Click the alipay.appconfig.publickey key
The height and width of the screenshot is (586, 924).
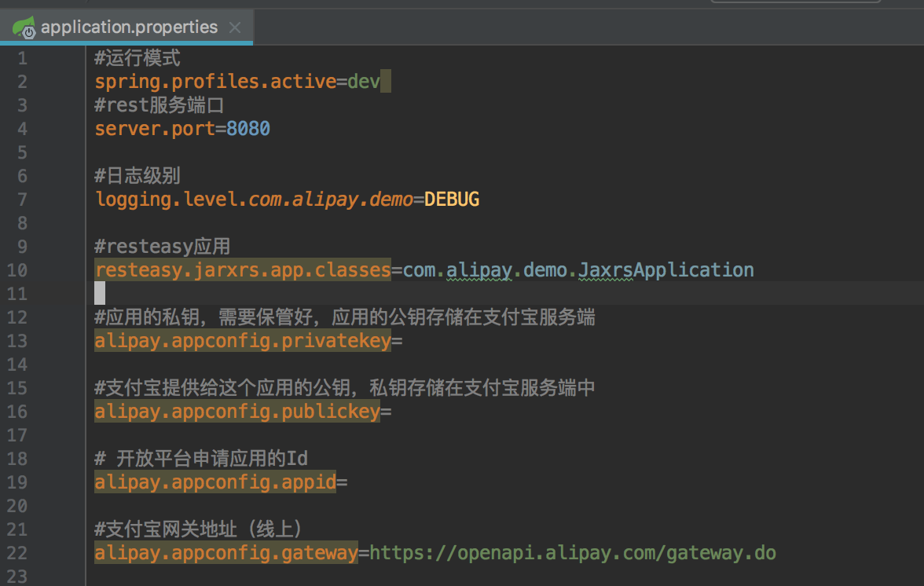[x=237, y=411]
